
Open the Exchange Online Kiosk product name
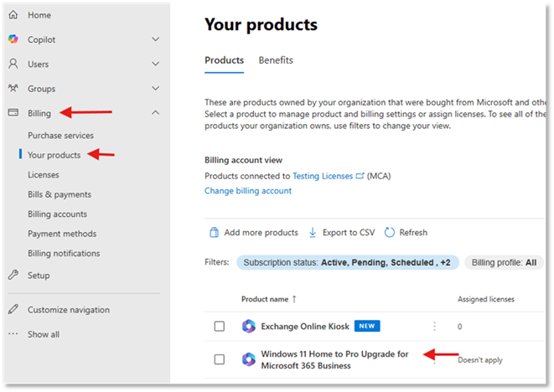305,327
